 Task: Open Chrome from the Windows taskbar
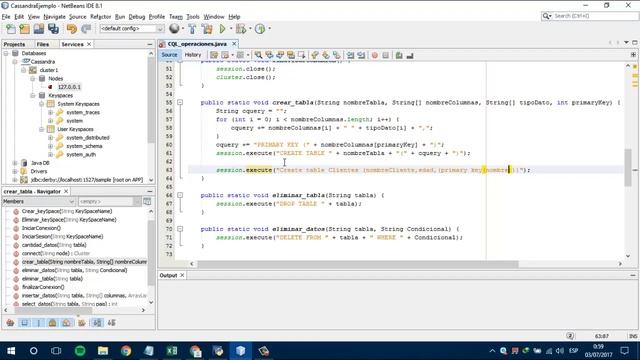pos(126,351)
